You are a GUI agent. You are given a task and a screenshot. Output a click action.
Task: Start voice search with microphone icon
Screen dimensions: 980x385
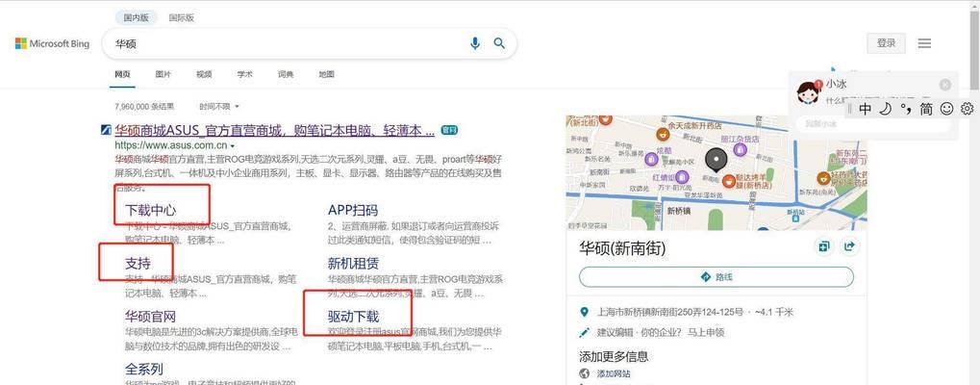coord(475,43)
